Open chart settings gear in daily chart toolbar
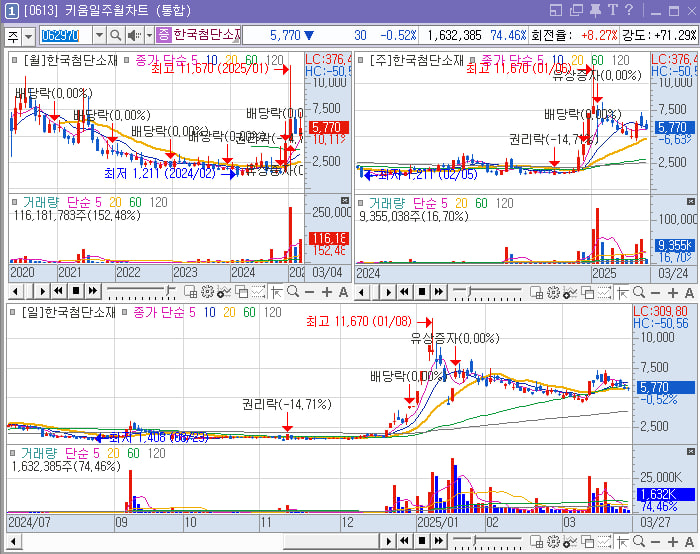 (x=553, y=542)
